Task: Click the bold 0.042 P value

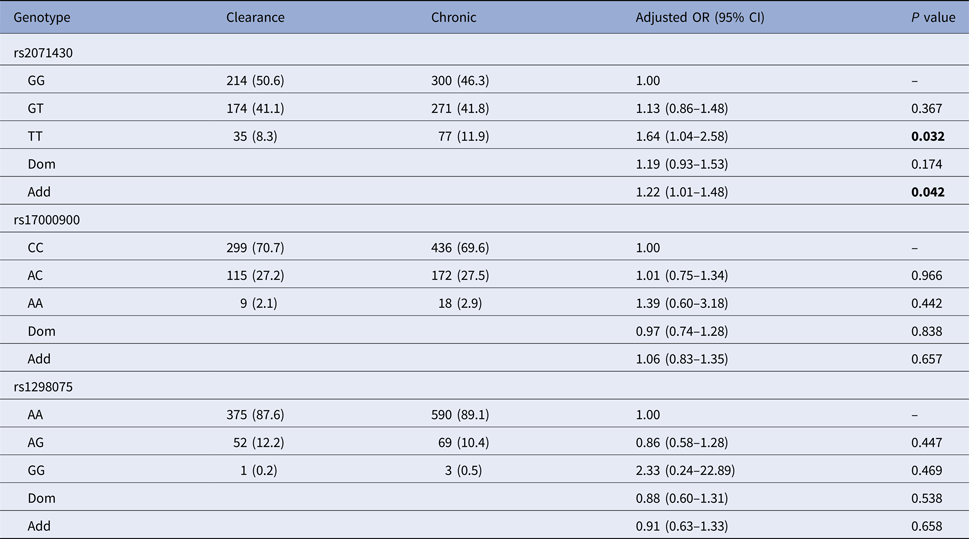Action: [x=928, y=192]
